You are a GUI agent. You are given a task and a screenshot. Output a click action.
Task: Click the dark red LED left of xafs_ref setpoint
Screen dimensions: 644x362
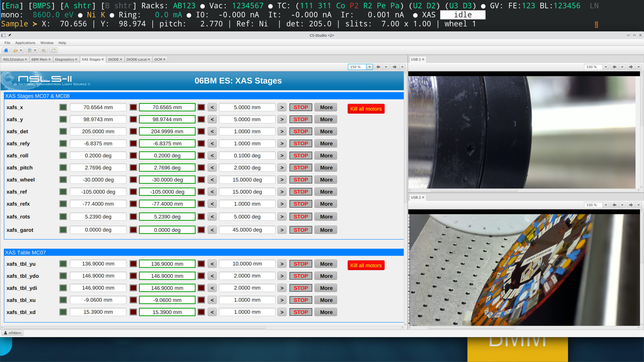[133, 192]
